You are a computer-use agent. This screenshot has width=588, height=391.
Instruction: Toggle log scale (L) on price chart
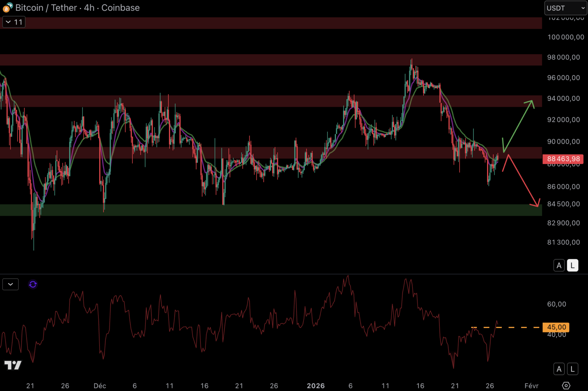coord(572,265)
